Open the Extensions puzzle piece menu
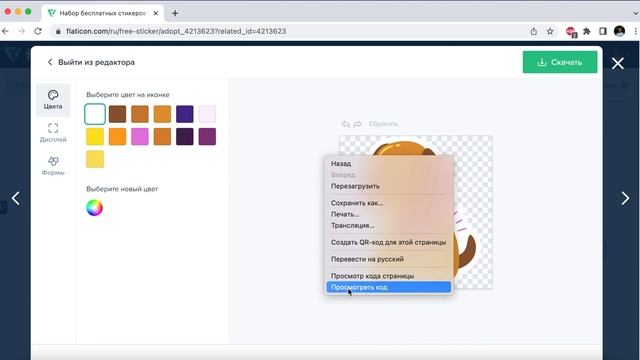 point(587,31)
